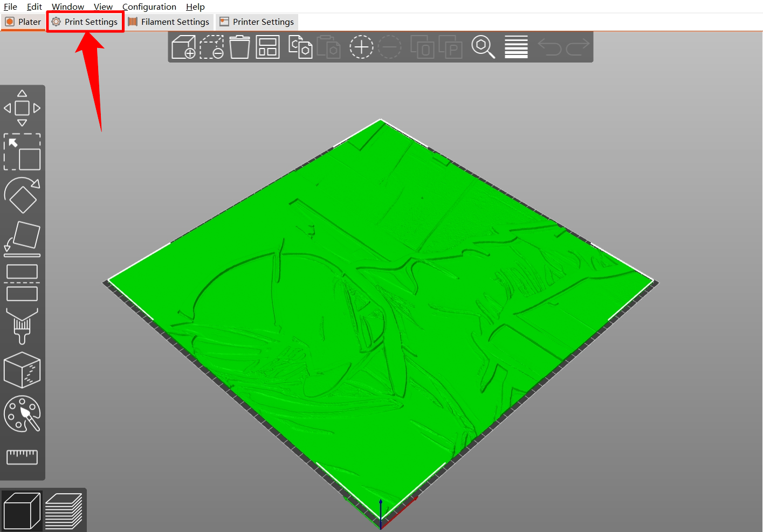The width and height of the screenshot is (763, 532).
Task: Open the variable layer height tool
Action: (x=516, y=47)
